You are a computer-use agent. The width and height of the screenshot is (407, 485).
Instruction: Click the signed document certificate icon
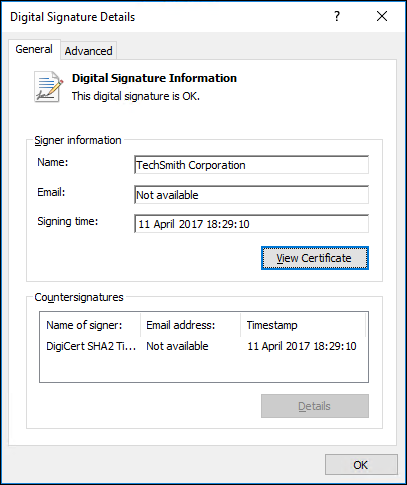coord(48,87)
